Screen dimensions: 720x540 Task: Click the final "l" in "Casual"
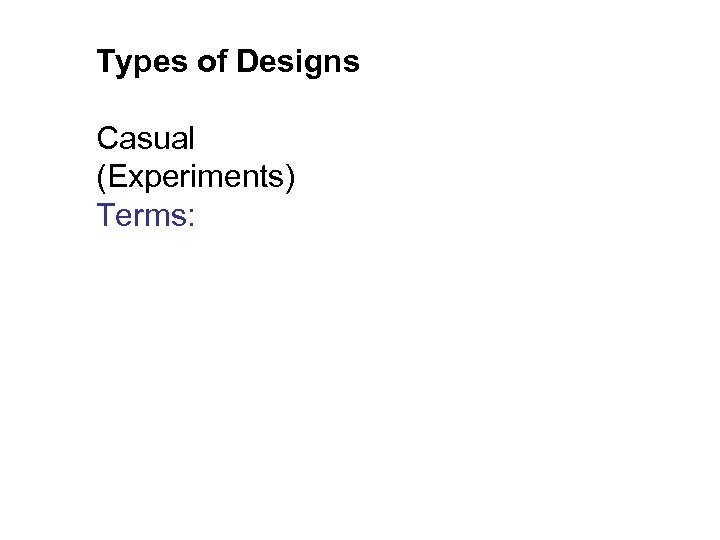(x=190, y=138)
